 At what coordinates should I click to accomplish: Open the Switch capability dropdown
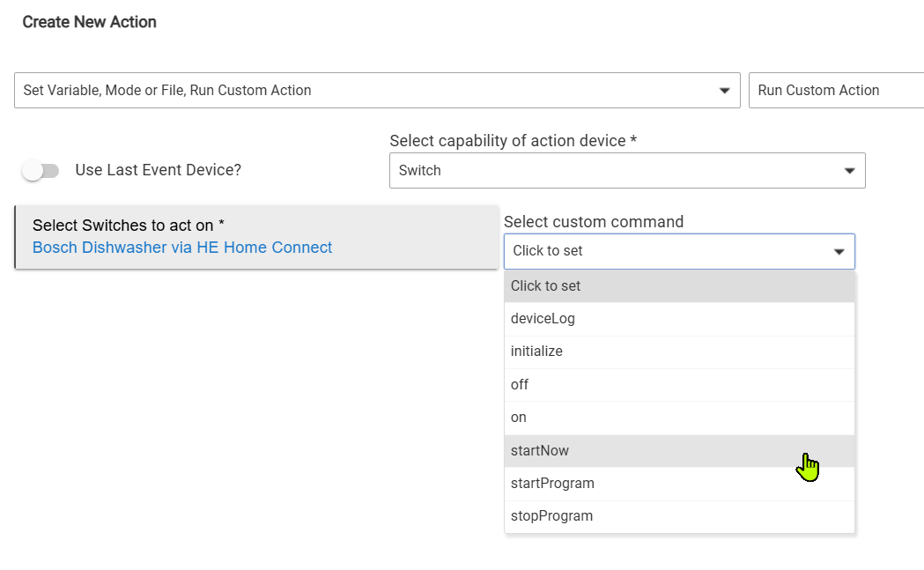(617, 171)
